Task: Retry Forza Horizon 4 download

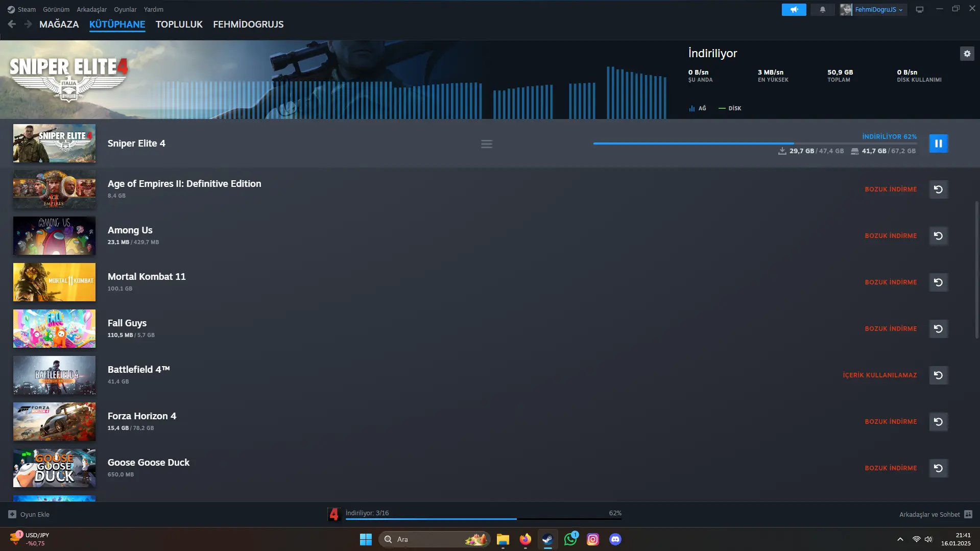Action: (938, 422)
